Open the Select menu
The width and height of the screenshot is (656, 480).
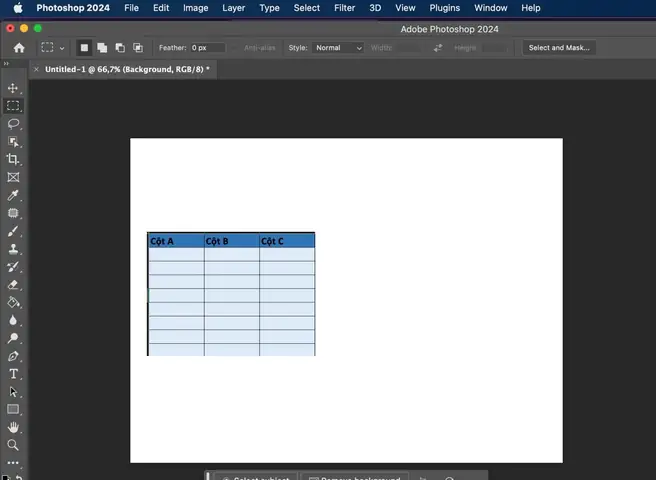coord(307,8)
